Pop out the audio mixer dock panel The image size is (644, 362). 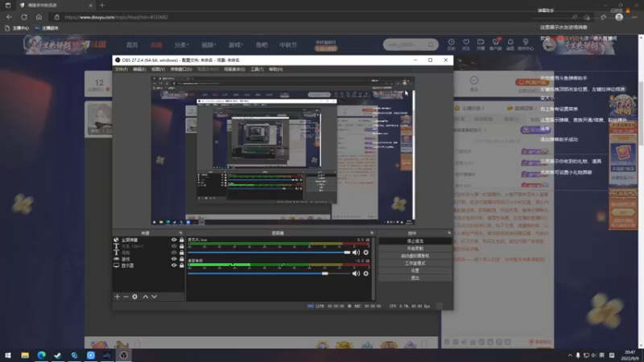pyautogui.click(x=372, y=233)
